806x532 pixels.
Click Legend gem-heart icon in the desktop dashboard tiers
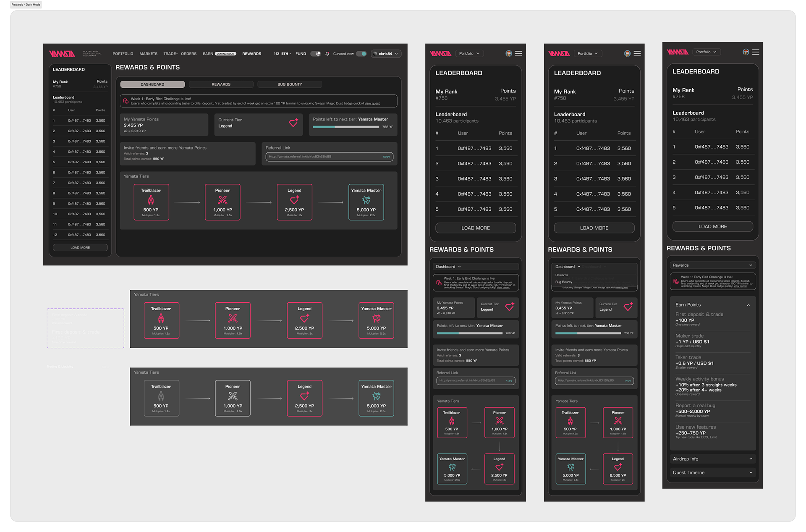[294, 200]
